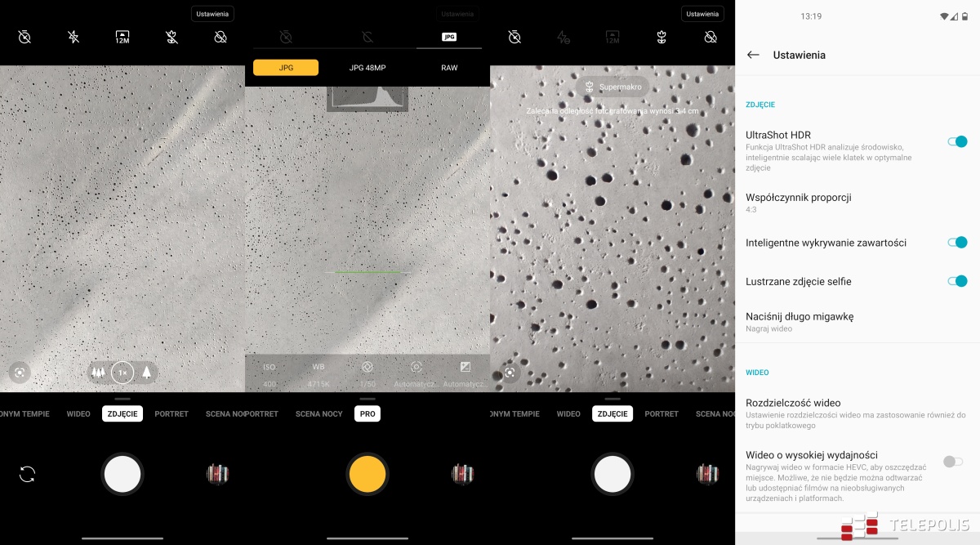Disable Inteligentne wykrywanie zawartości switch

957,243
